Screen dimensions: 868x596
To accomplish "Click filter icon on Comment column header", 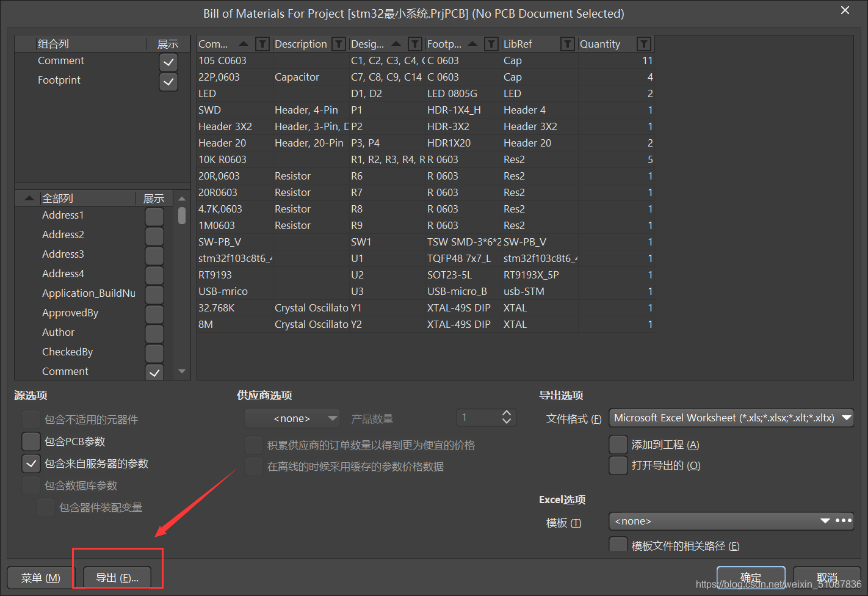I will (262, 44).
